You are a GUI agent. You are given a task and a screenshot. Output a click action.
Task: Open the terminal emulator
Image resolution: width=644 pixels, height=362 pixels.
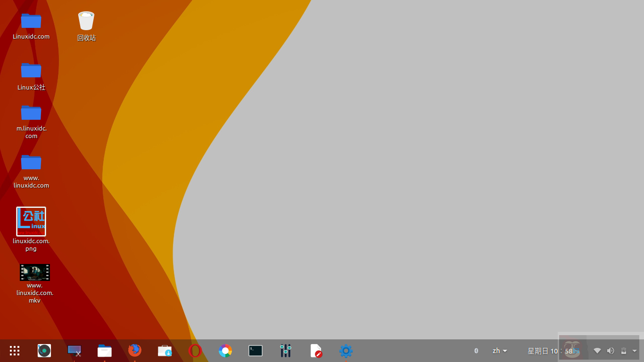point(255,351)
